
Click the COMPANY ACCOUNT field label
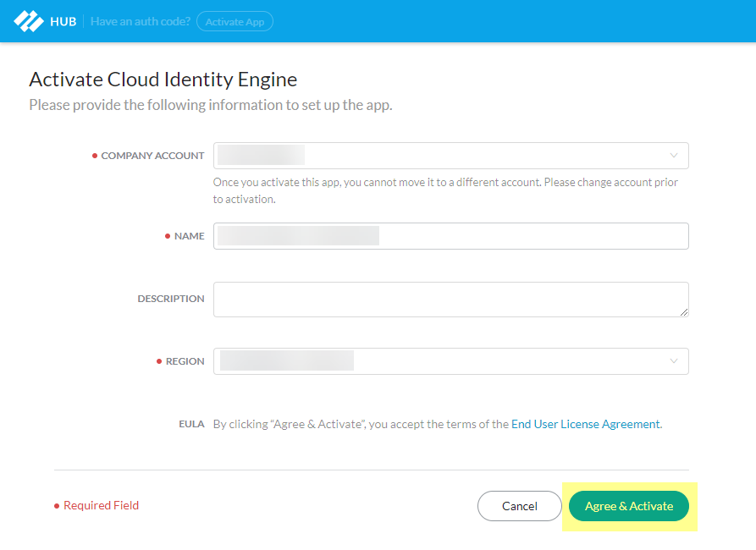tap(152, 155)
